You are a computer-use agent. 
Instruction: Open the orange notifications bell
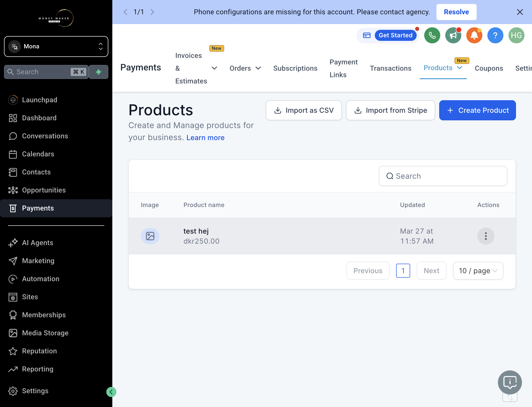point(474,35)
